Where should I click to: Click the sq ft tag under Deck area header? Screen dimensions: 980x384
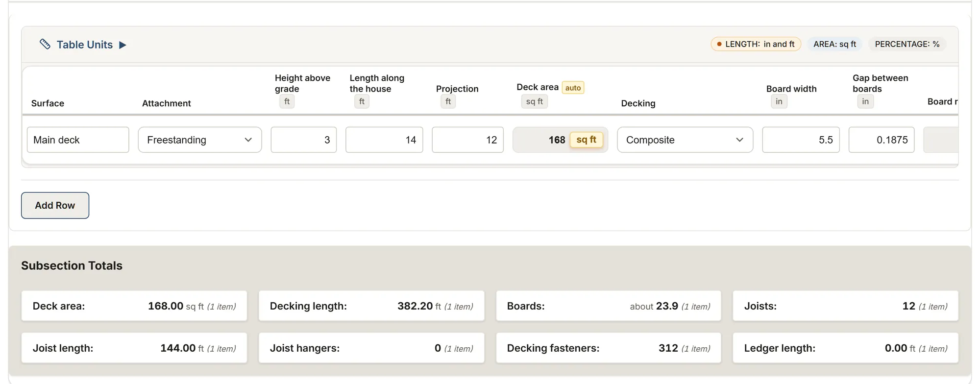[x=535, y=101]
